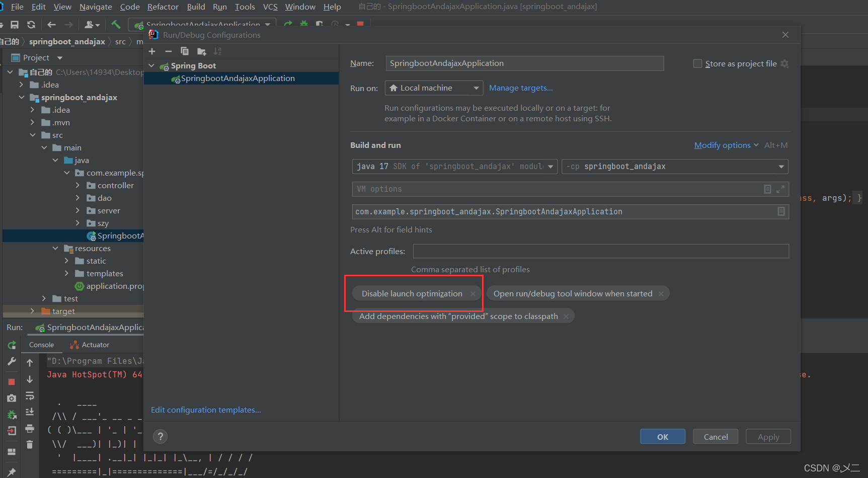Click the pin tab icon in Run panel
868x478 pixels.
click(12, 472)
